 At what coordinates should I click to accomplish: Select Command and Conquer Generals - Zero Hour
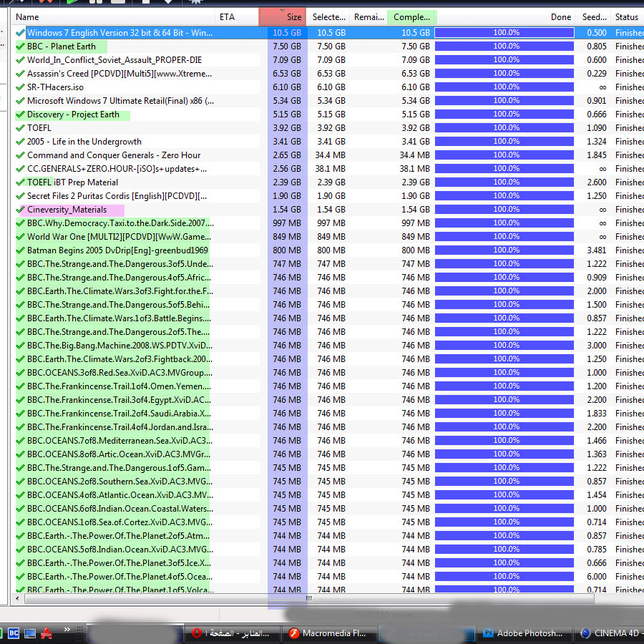coord(114,155)
